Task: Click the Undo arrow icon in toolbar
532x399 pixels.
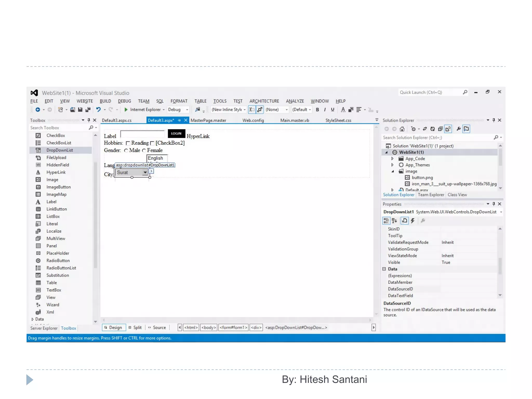Action: [98, 110]
